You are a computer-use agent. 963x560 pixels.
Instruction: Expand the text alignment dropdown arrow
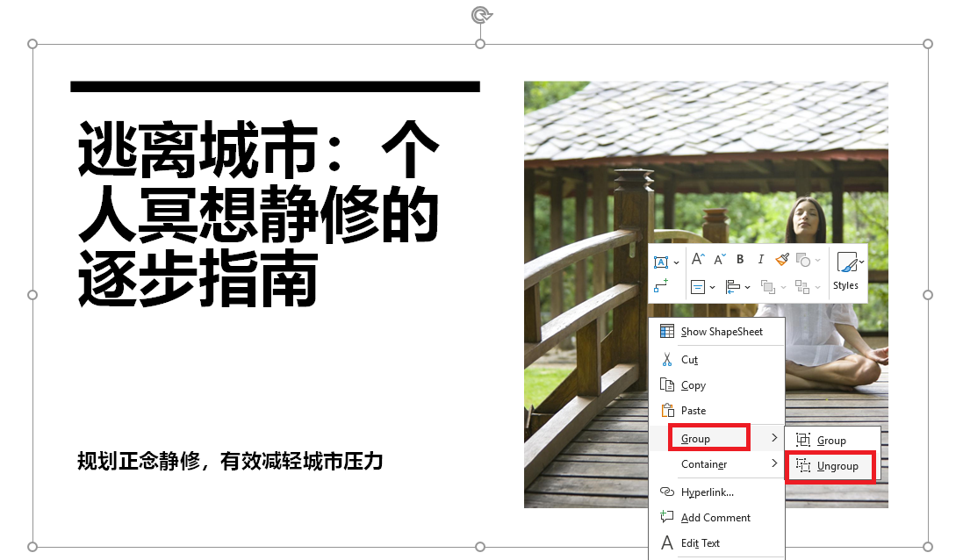(x=713, y=287)
